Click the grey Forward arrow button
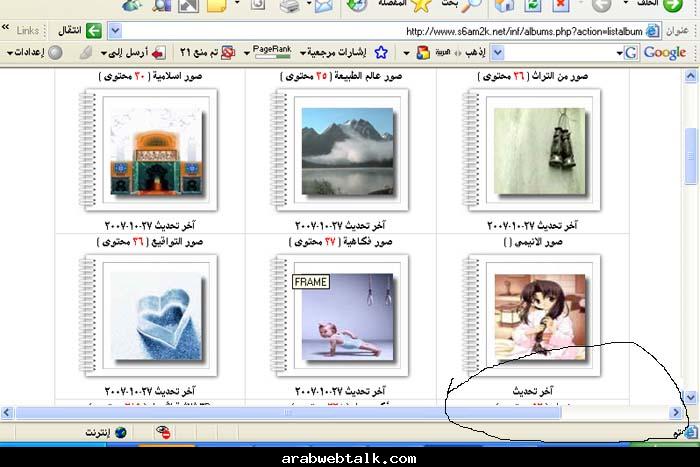 pyautogui.click(x=601, y=5)
